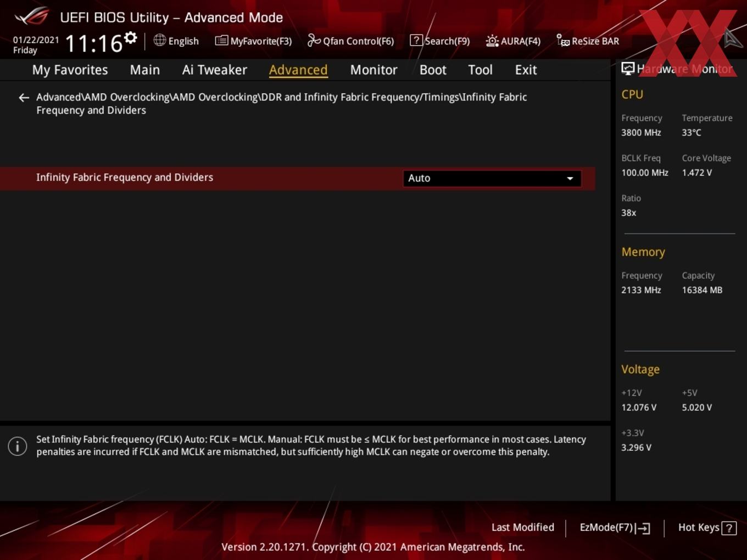
Task: Click Search(F9) label
Action: click(447, 41)
